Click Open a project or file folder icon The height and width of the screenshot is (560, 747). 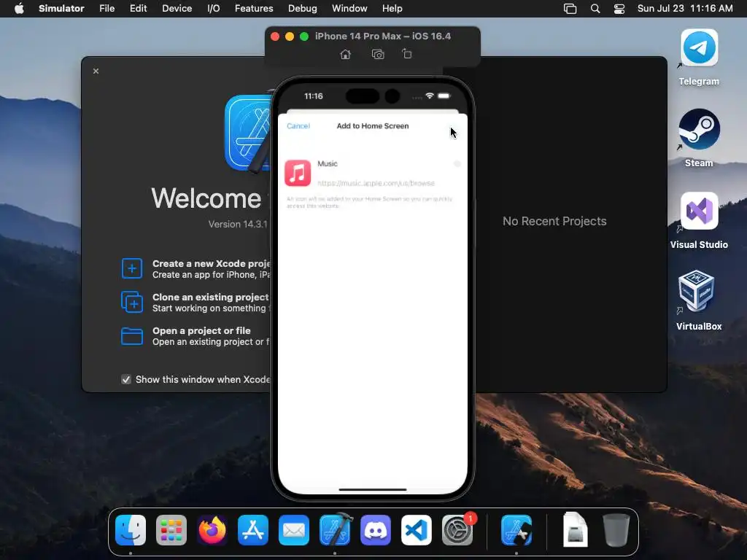[132, 335]
